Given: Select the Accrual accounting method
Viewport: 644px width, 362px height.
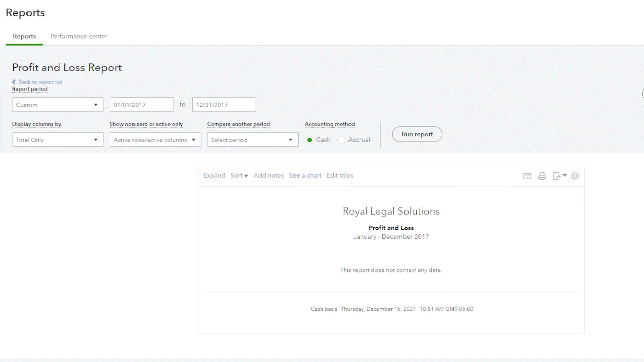Looking at the screenshot, I should [341, 140].
